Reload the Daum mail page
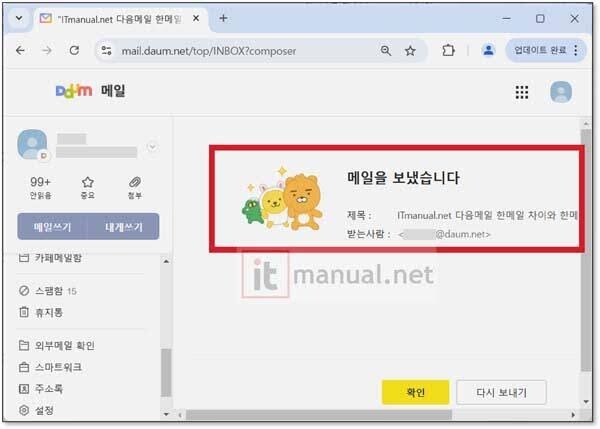The width and height of the screenshot is (600, 429). coord(74,50)
